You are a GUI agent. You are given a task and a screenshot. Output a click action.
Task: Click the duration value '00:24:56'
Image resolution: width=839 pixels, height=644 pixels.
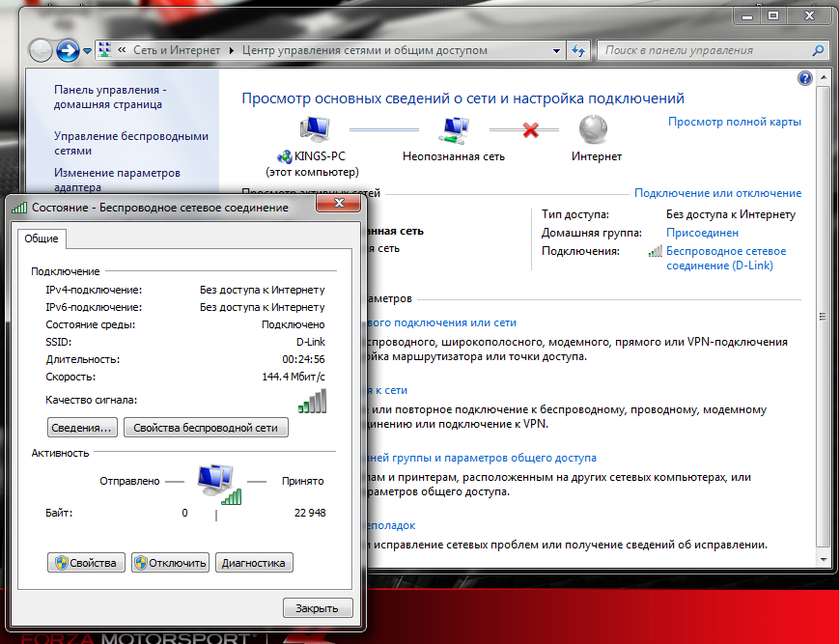click(303, 359)
